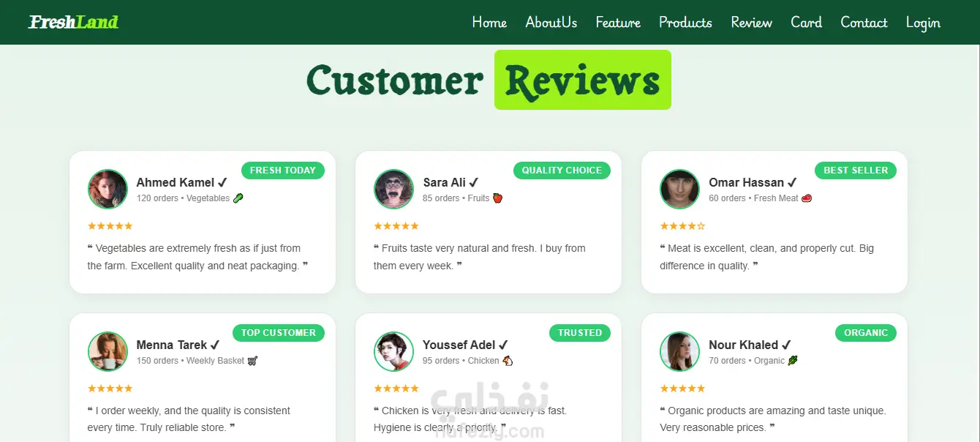Open Youssef Adel's avatar
This screenshot has width=980, height=442.
click(x=393, y=352)
